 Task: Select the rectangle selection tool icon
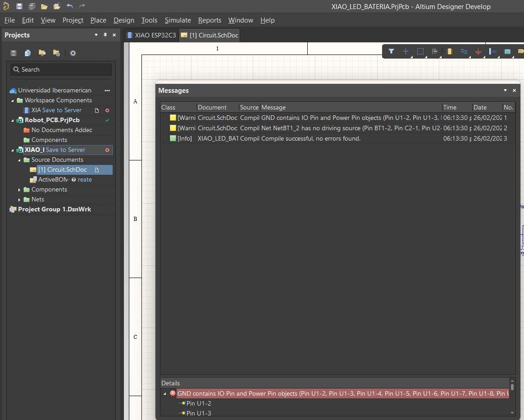tap(420, 51)
